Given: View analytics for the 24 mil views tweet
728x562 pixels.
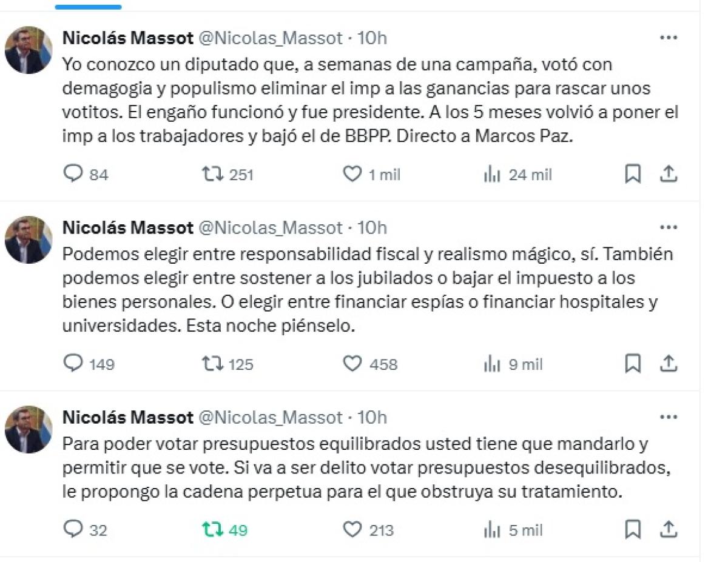Looking at the screenshot, I should [490, 175].
